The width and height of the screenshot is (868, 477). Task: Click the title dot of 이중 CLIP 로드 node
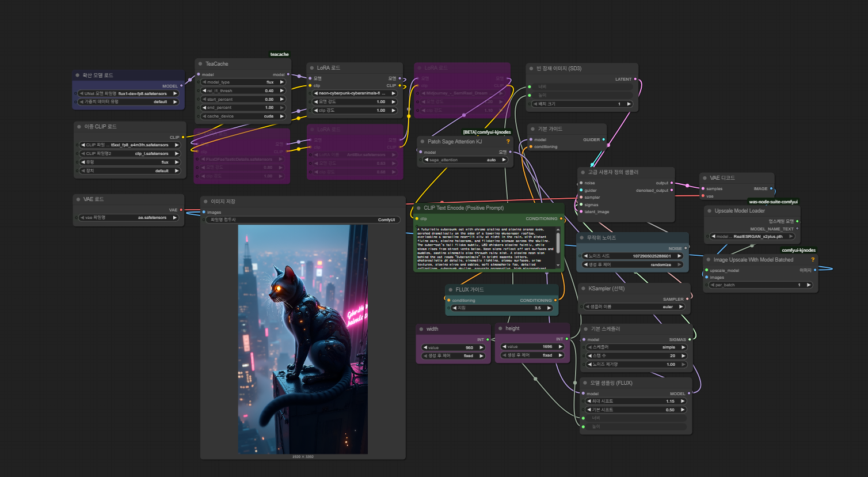[79, 126]
